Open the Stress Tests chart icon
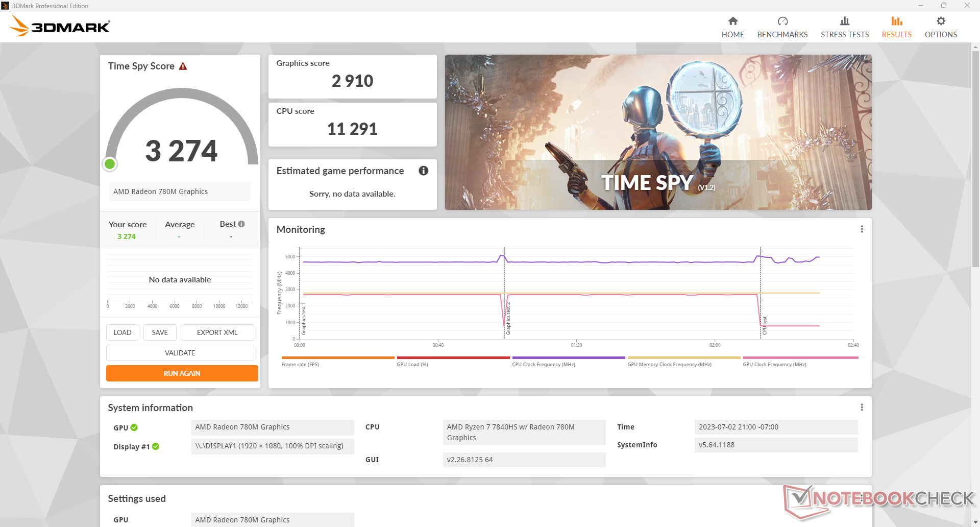This screenshot has width=980, height=527. [x=845, y=21]
